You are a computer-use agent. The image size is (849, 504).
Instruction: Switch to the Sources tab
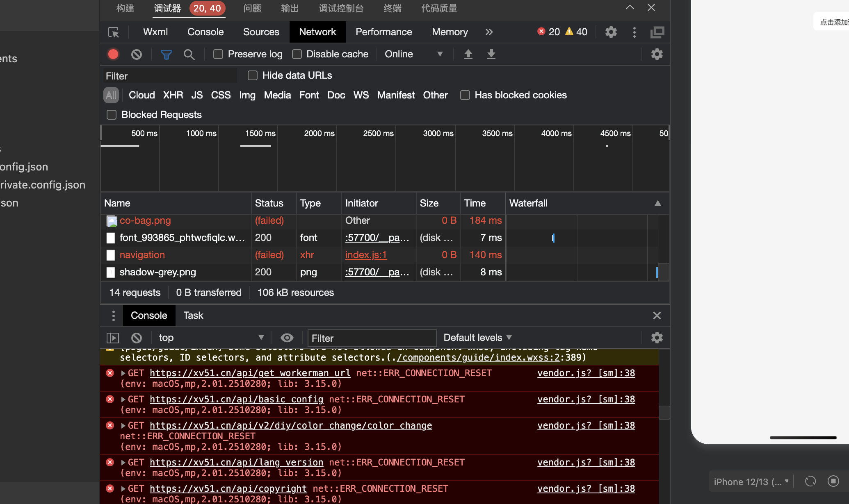click(261, 32)
